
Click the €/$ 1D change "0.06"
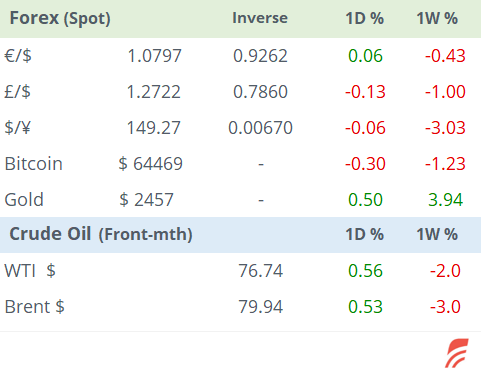pyautogui.click(x=365, y=56)
